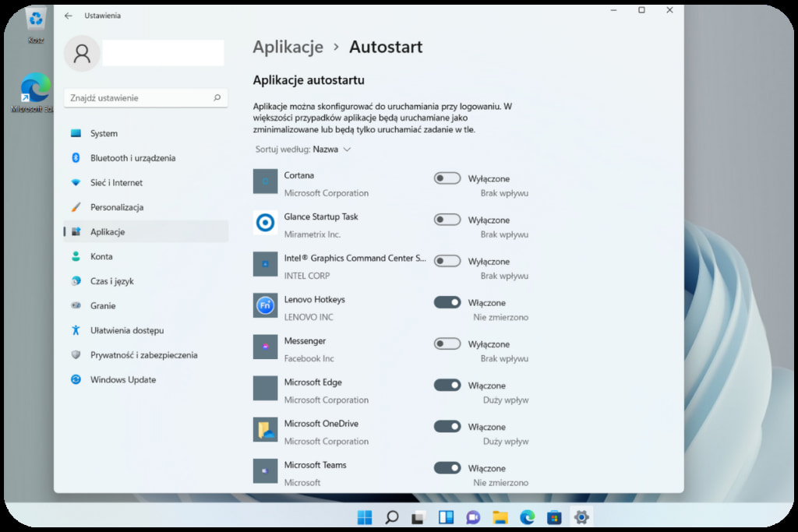Viewport: 798px width, 532px height.
Task: Open the Kosz recycle bin desktop icon
Action: click(x=36, y=24)
